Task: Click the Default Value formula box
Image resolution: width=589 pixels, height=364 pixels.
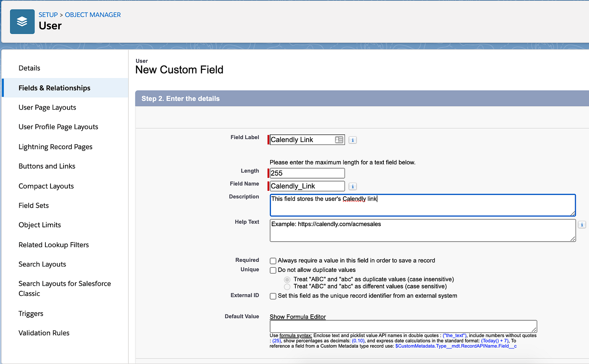Action: tap(403, 327)
